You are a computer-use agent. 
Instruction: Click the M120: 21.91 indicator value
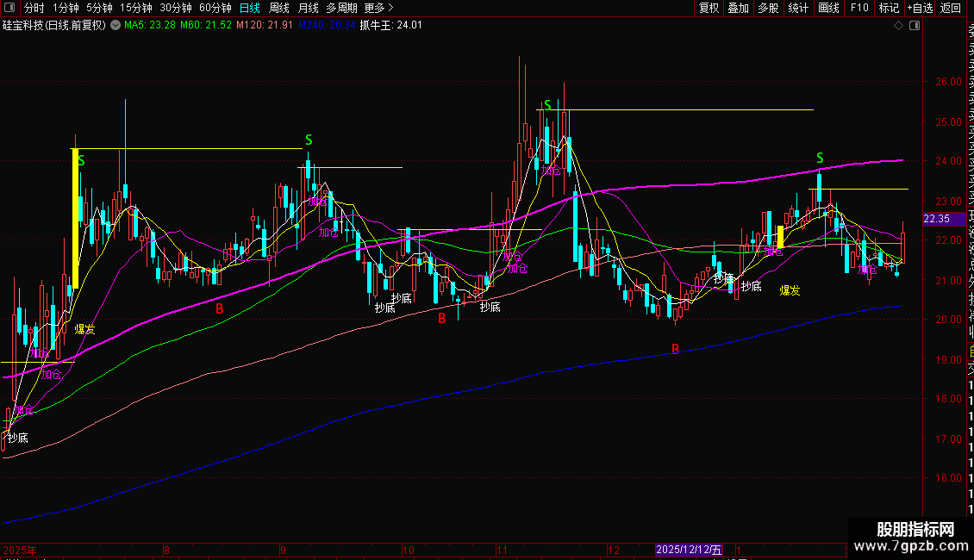264,26
